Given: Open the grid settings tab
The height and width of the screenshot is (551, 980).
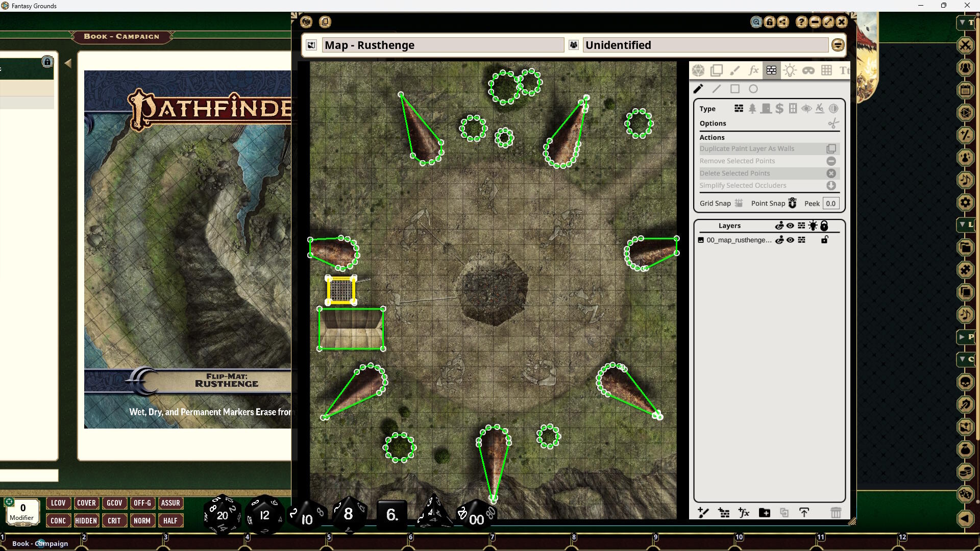Looking at the screenshot, I should tap(827, 70).
